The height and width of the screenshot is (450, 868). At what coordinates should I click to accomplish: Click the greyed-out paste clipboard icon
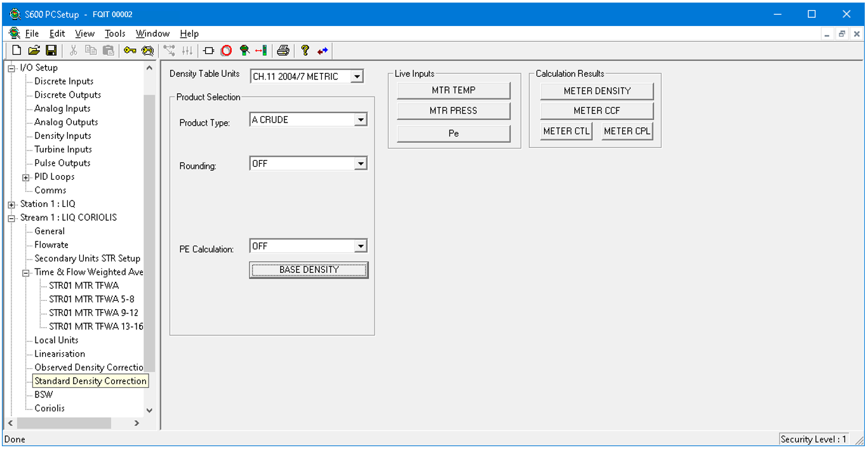coord(109,51)
